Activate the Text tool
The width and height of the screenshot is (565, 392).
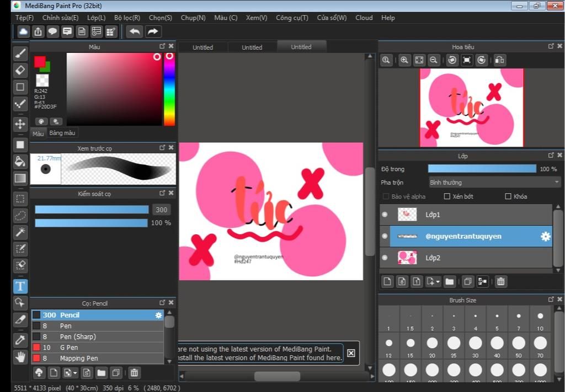coord(20,286)
